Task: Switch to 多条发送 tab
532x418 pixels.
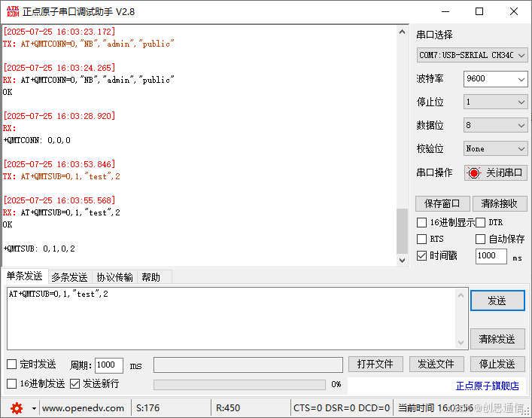Action: [69, 277]
